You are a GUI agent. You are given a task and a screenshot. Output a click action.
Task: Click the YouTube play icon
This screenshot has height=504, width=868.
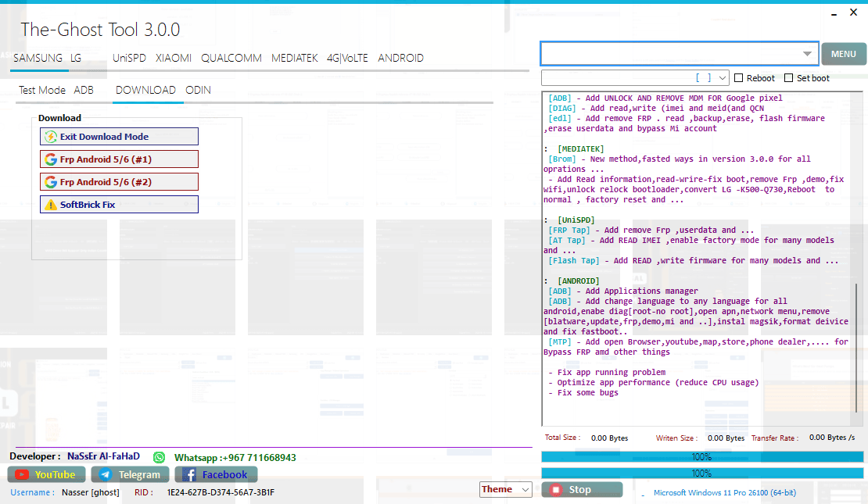point(22,474)
